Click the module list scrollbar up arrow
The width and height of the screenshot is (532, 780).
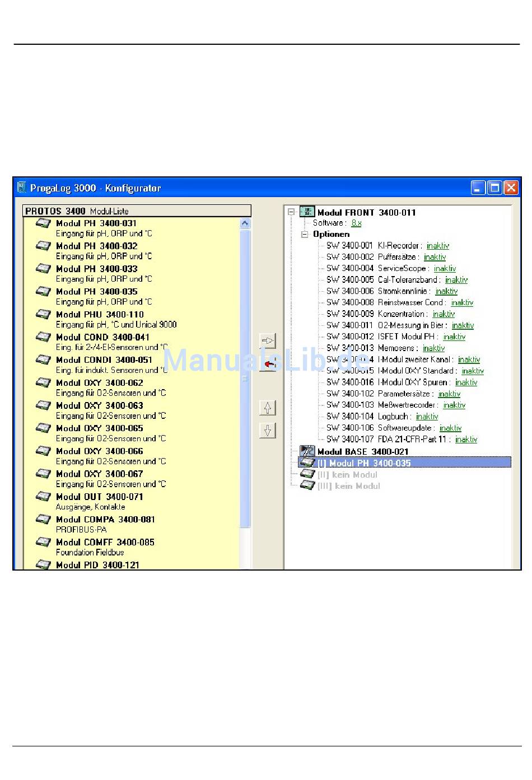coord(245,223)
